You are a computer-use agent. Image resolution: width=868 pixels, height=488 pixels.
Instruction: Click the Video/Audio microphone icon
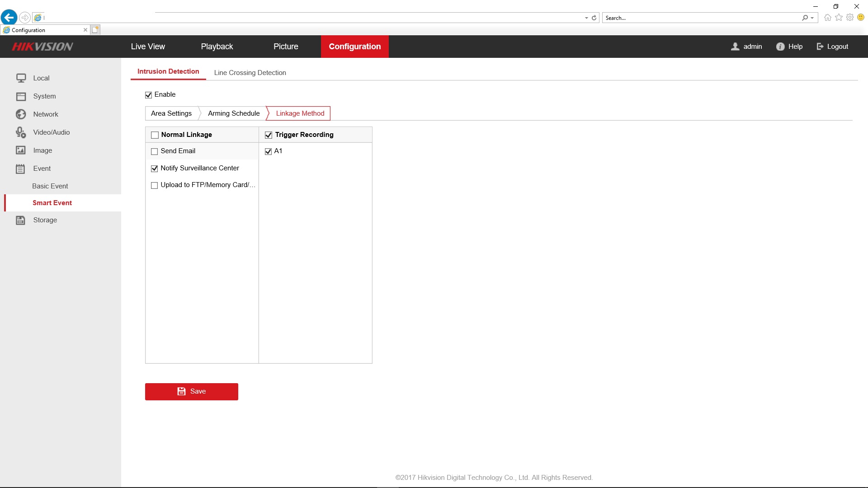point(21,132)
